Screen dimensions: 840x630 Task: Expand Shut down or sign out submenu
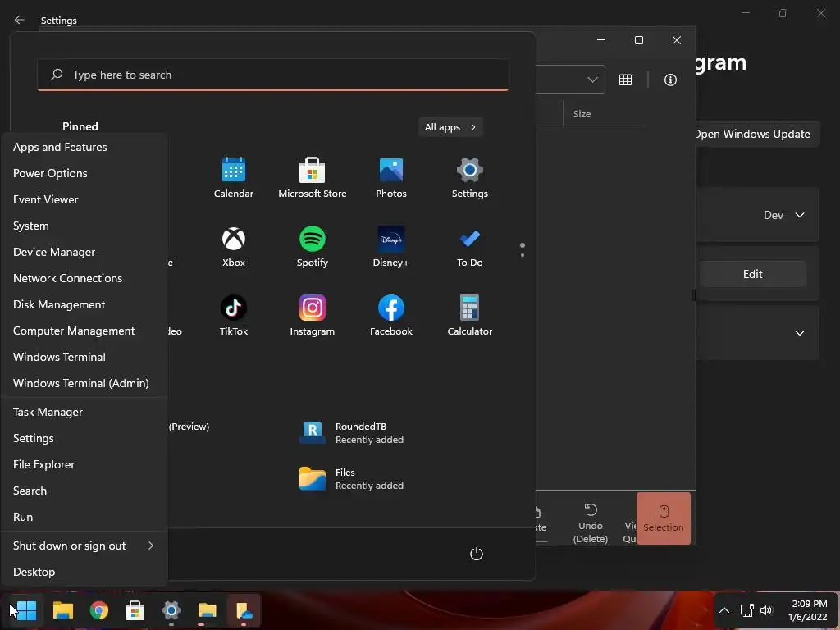pos(84,546)
